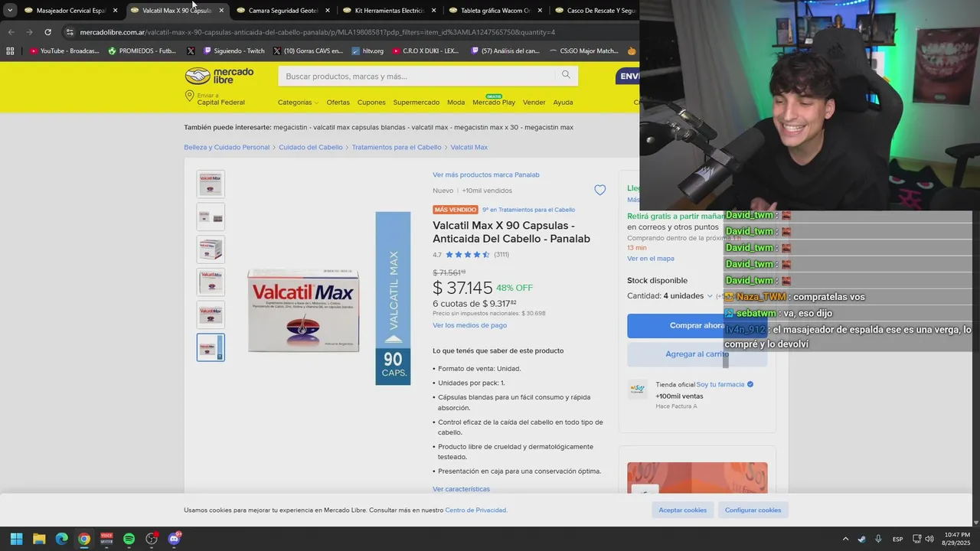The height and width of the screenshot is (551, 980).
Task: Select the fifth product thumbnail
Action: coord(211,315)
